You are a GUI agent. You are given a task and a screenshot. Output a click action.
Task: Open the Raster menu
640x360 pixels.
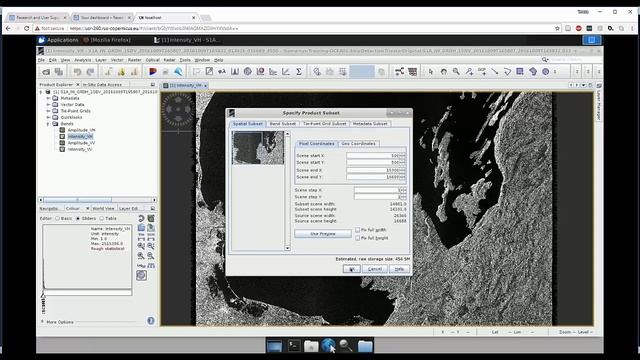pyautogui.click(x=135, y=60)
